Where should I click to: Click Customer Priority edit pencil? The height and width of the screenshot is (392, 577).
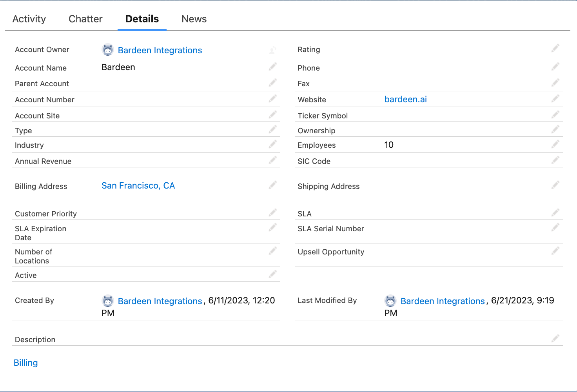[273, 212]
